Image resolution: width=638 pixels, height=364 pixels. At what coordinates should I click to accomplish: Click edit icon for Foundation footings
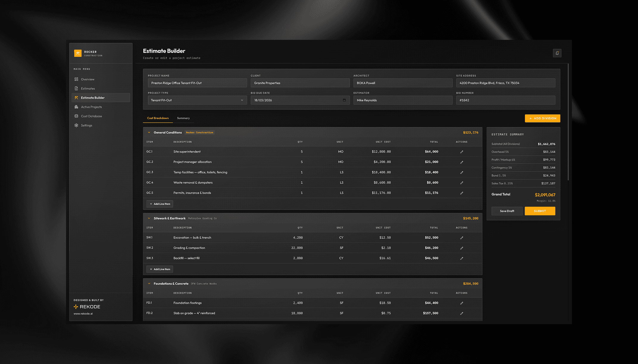click(462, 303)
